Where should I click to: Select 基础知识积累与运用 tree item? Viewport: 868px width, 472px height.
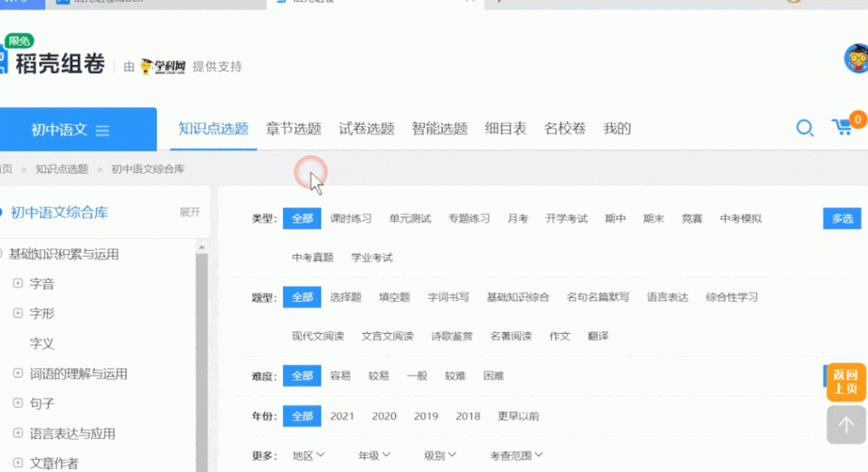64,254
